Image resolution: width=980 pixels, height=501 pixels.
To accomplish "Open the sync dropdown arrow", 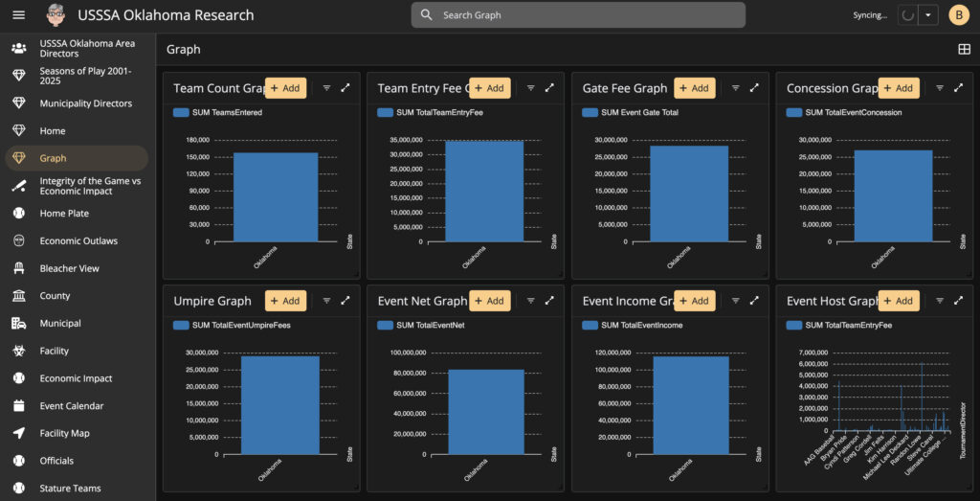I will [x=927, y=15].
